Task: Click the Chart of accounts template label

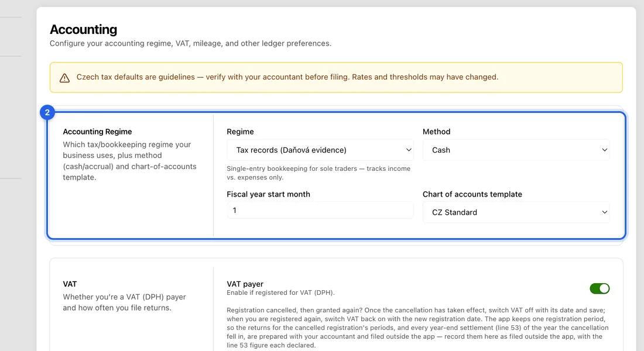Action: pyautogui.click(x=472, y=194)
